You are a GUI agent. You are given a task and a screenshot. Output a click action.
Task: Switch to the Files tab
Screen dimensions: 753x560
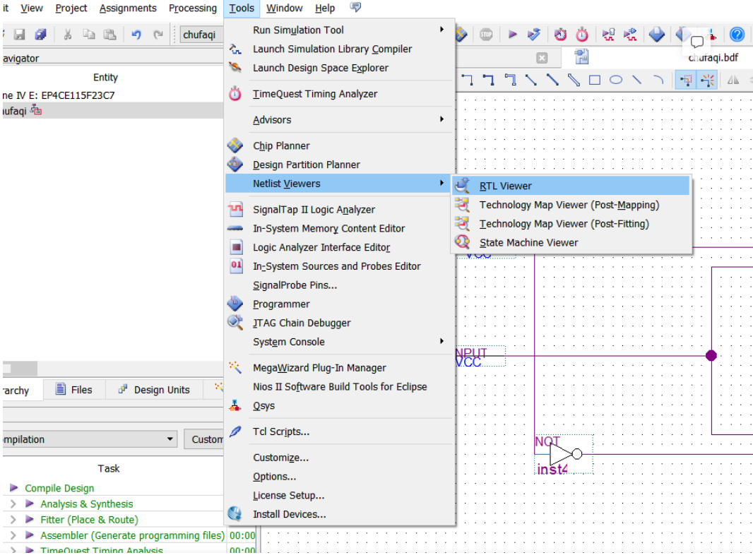click(74, 390)
